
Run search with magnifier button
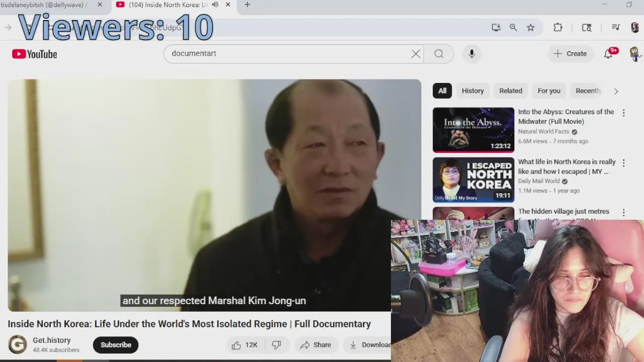pyautogui.click(x=439, y=54)
